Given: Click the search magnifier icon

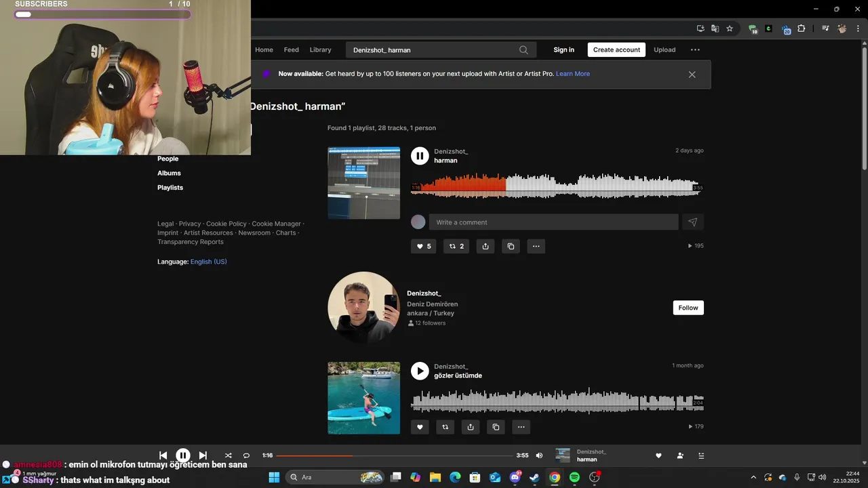Looking at the screenshot, I should [x=524, y=49].
